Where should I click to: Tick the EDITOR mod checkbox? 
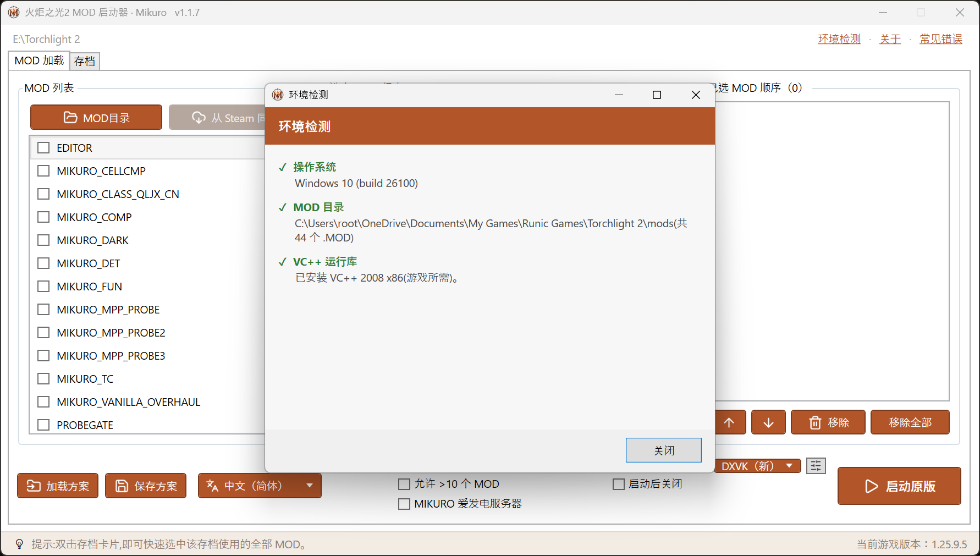[43, 148]
